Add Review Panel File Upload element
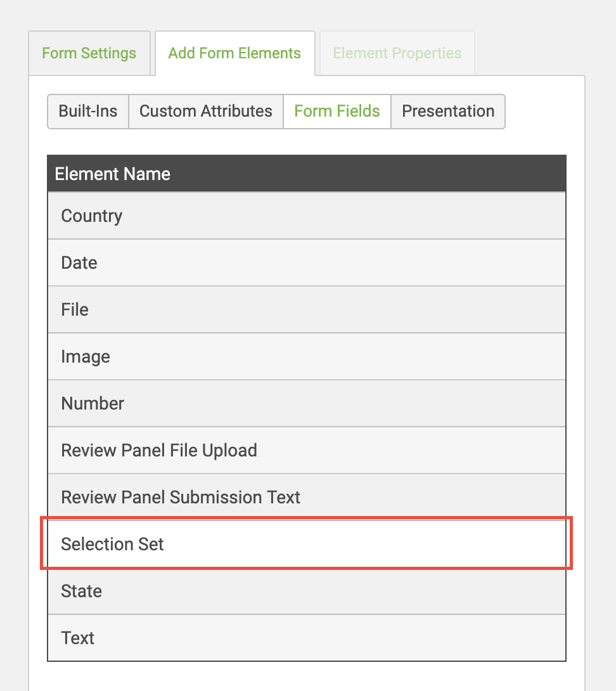 159,451
